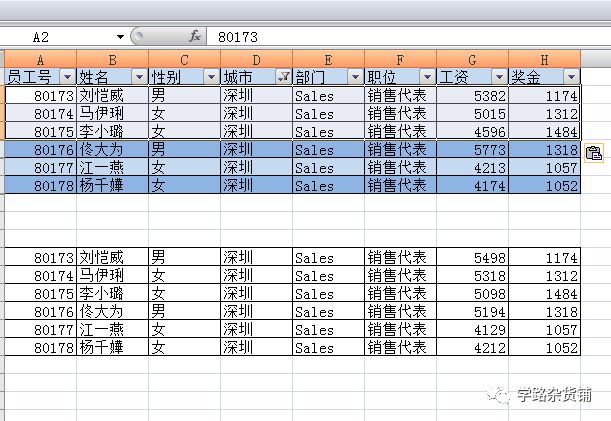Select column A header
The width and height of the screenshot is (611, 421).
[41, 60]
